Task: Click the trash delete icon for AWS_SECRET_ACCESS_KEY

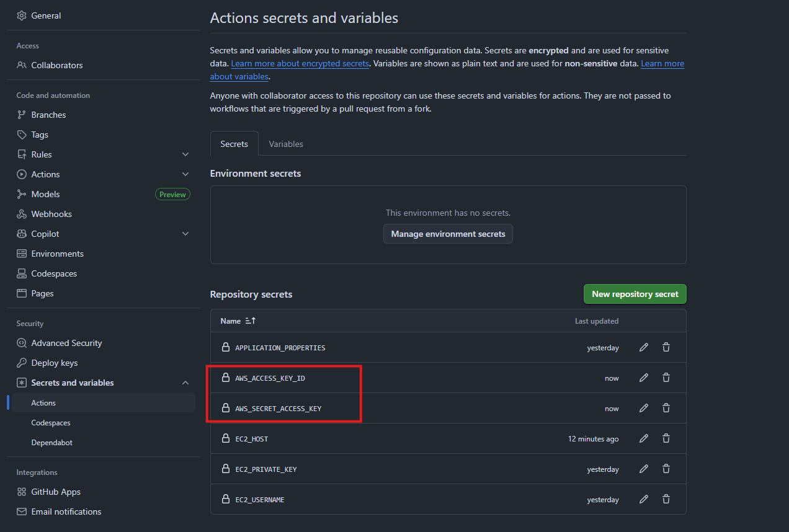Action: 666,408
